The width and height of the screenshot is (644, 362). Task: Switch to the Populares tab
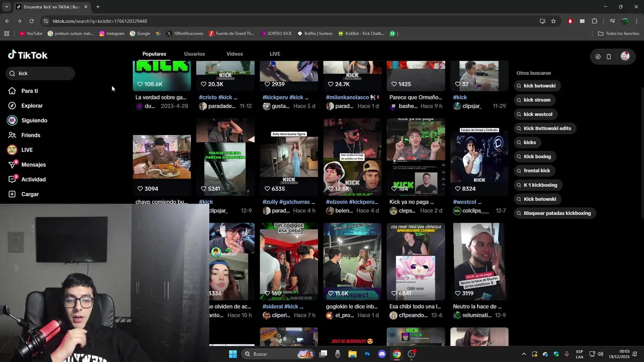coord(154,54)
